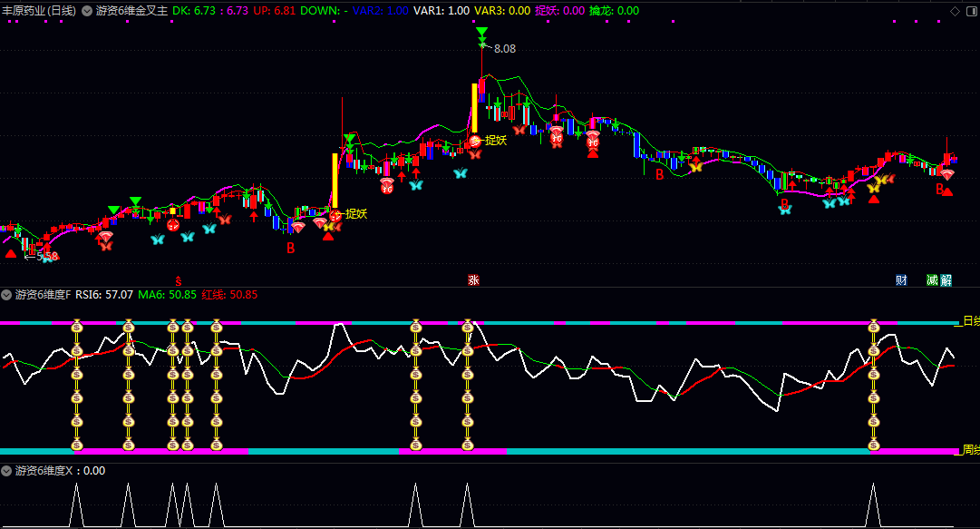Click the diamond icon at top right
The width and height of the screenshot is (980, 529).
(955, 11)
